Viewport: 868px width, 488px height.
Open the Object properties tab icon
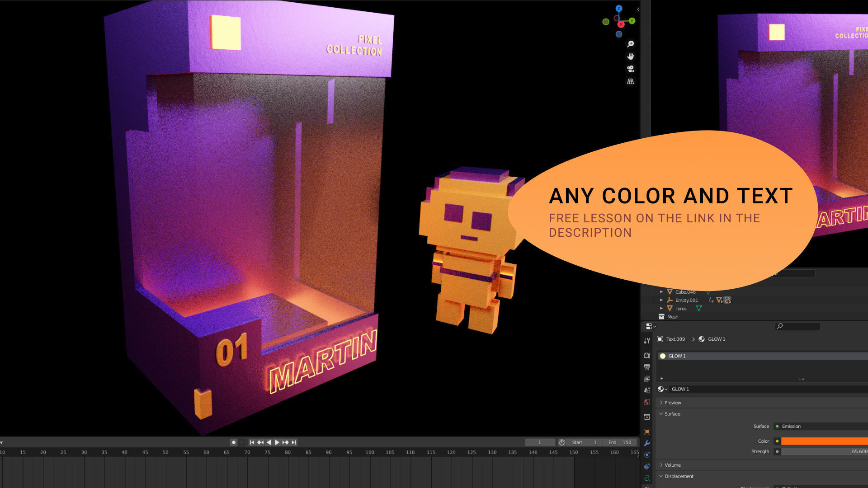click(x=647, y=432)
